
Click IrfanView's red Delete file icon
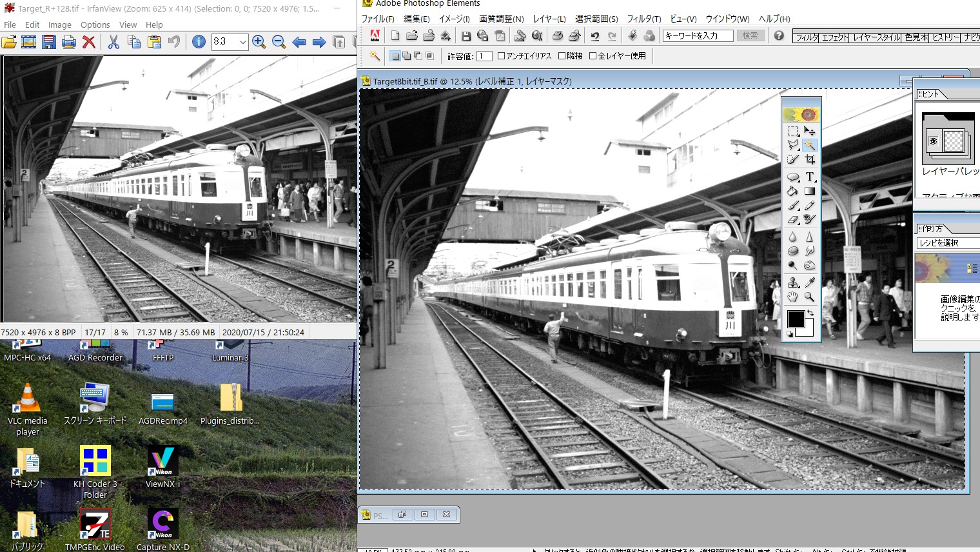pos(89,42)
